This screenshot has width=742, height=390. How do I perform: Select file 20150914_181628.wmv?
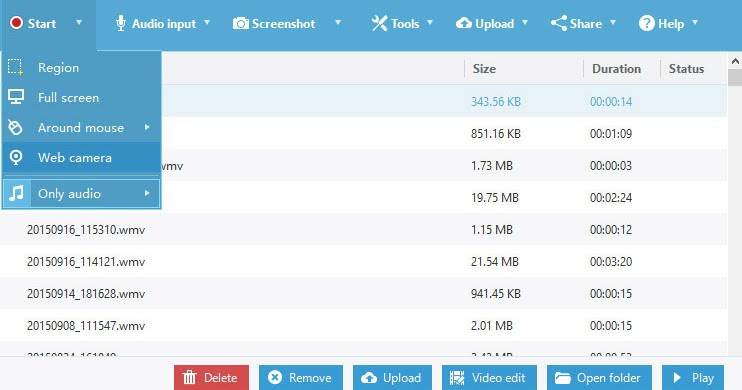[x=86, y=293]
